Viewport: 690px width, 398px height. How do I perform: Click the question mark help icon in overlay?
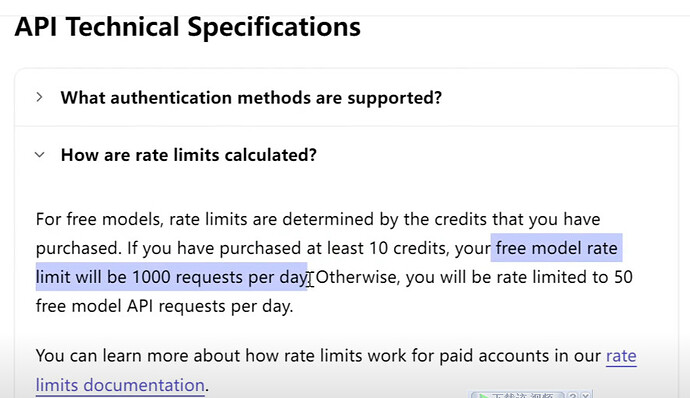[573, 395]
